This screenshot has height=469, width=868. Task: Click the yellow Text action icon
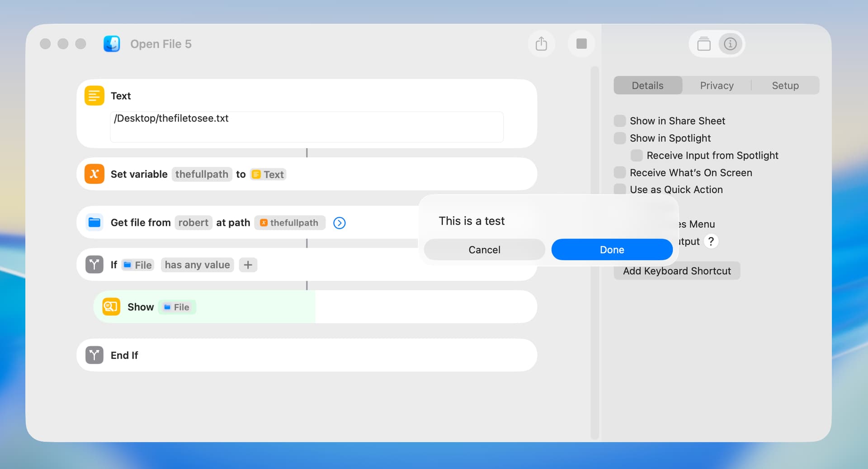point(94,96)
